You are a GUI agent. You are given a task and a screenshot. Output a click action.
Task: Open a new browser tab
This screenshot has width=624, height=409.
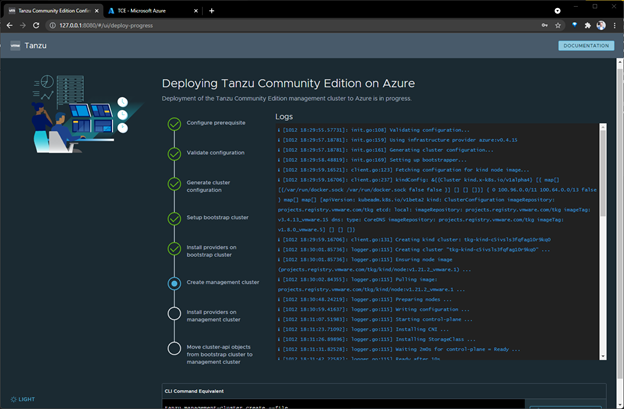click(212, 11)
